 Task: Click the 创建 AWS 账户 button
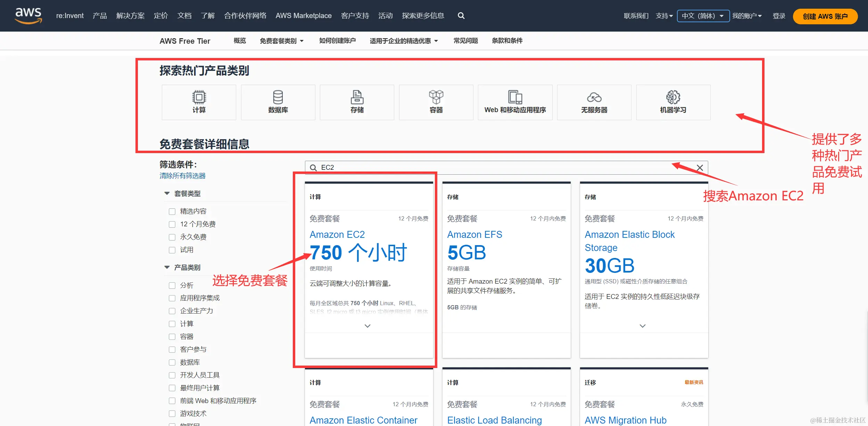[825, 16]
